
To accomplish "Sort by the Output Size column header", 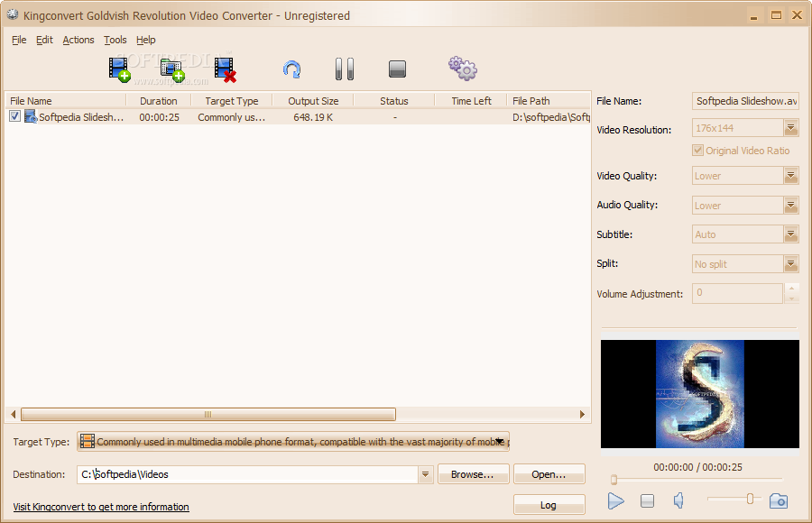I will (x=313, y=101).
